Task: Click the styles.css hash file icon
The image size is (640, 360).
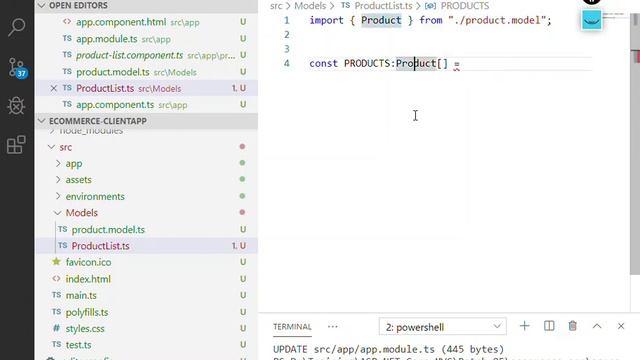Action: 56,328
